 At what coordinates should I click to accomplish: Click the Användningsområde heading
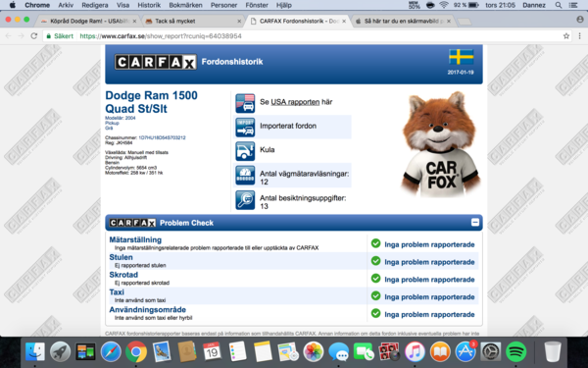pyautogui.click(x=147, y=310)
